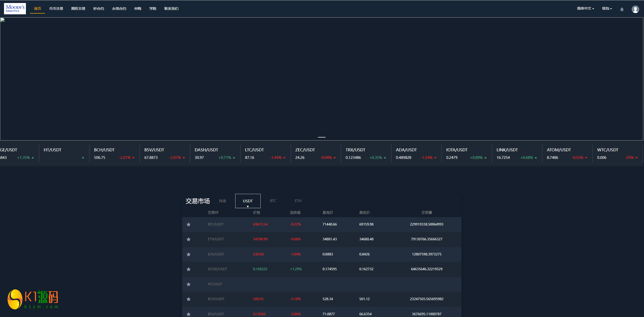Star the HT/USDT row
The height and width of the screenshot is (317, 644).
188,284
